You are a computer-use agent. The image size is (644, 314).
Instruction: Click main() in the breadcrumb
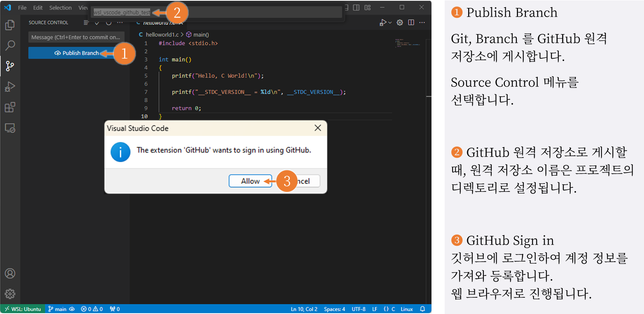point(201,34)
